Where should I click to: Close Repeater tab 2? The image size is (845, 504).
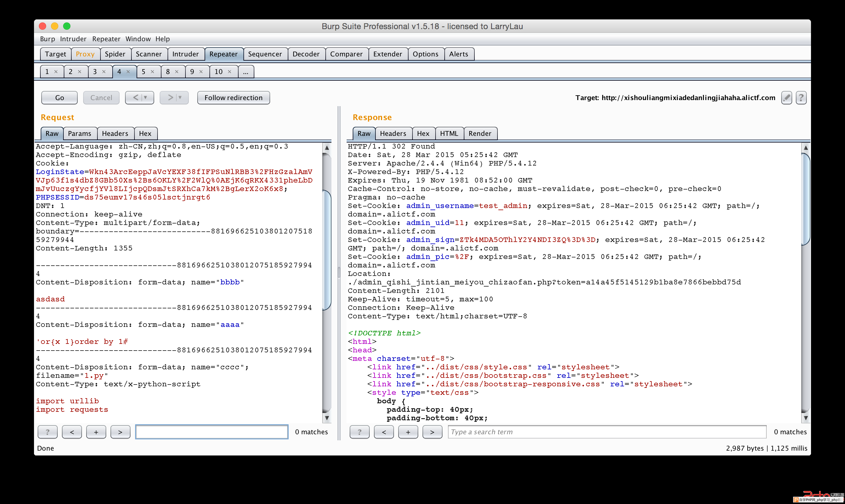pyautogui.click(x=80, y=72)
